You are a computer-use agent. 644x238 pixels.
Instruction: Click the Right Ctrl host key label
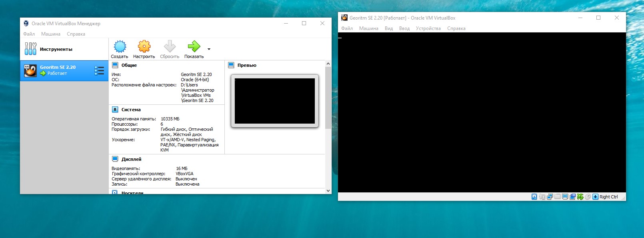tap(608, 197)
